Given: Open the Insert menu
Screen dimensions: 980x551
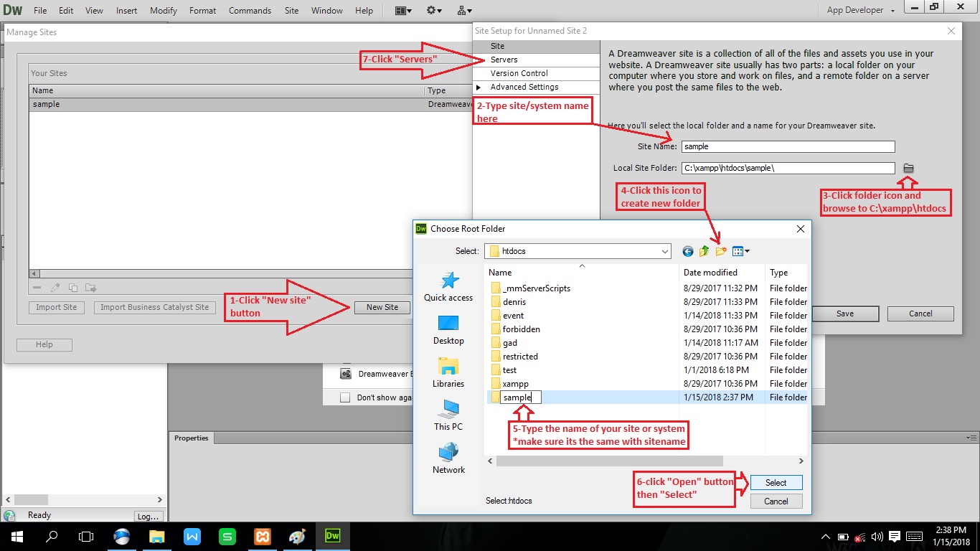Looking at the screenshot, I should click(127, 11).
